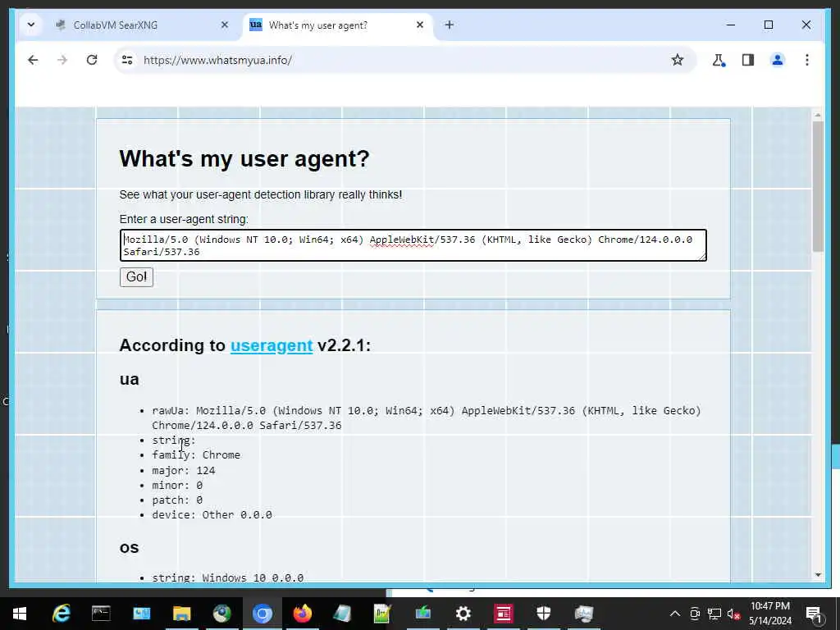Open the Chrome side panel

(x=748, y=60)
